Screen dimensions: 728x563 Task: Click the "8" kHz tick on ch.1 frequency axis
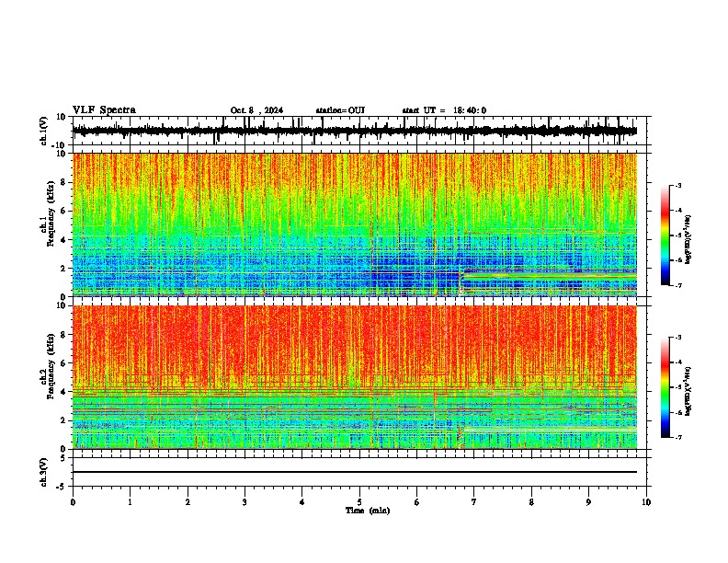pos(63,182)
